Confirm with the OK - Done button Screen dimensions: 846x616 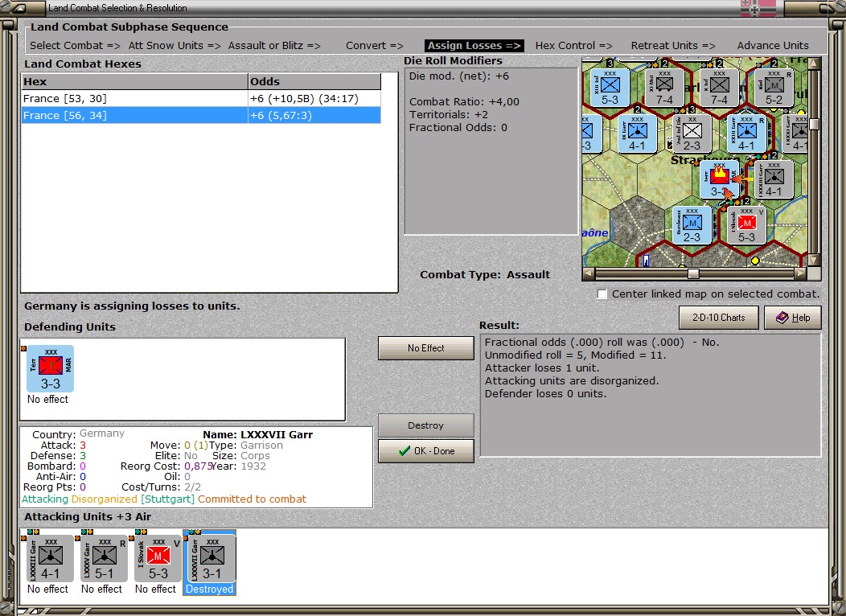click(425, 451)
